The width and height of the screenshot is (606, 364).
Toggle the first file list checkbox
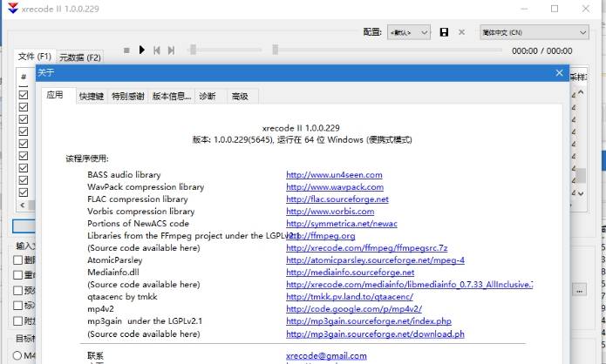(x=24, y=95)
